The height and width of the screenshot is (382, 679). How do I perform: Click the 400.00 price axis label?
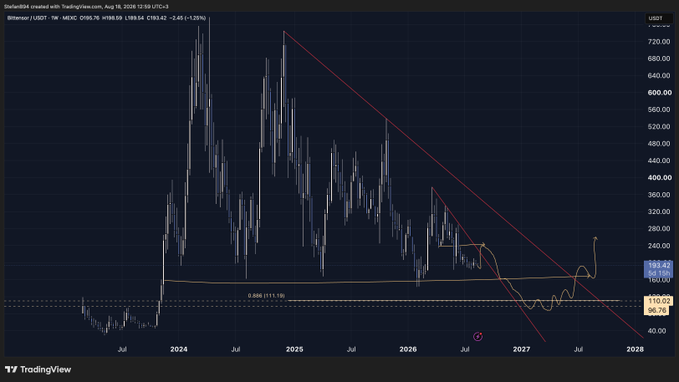(659, 178)
